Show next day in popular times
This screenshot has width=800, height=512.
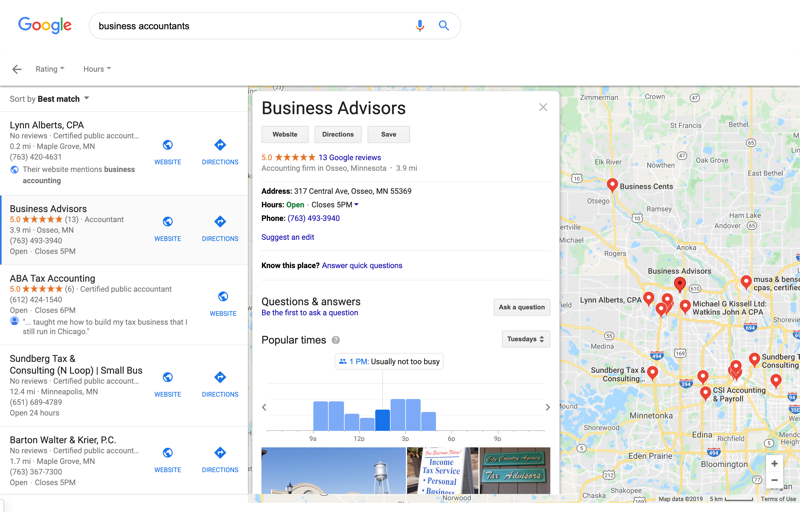(547, 407)
